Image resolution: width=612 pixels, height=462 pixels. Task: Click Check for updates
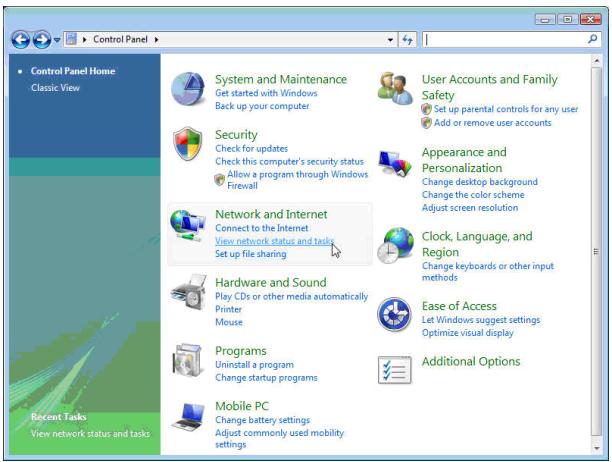[x=251, y=149]
